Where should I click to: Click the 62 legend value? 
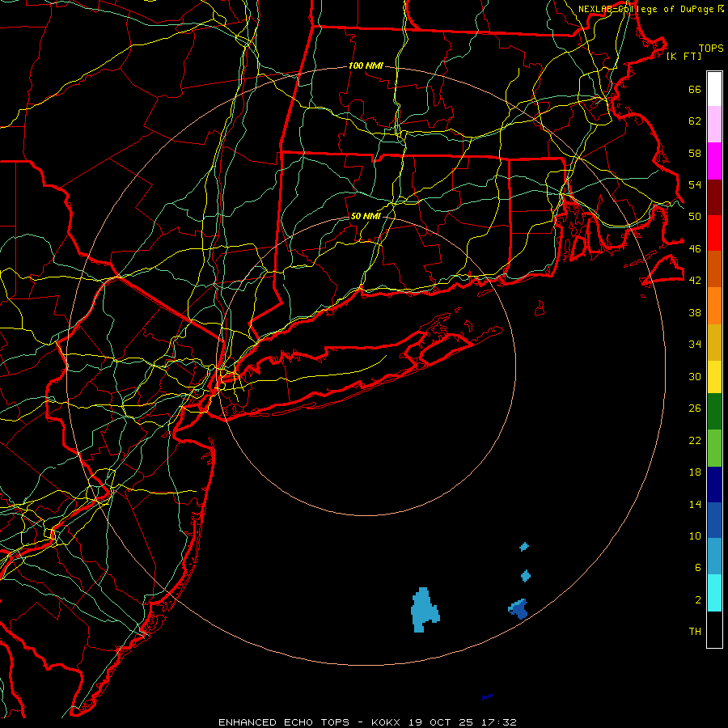695,121
